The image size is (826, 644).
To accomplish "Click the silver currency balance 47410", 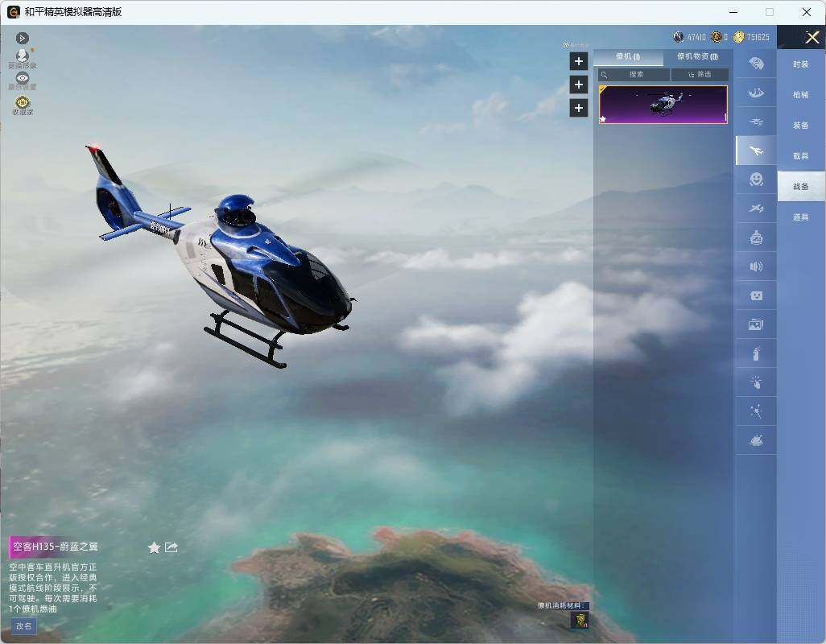I will [690, 37].
